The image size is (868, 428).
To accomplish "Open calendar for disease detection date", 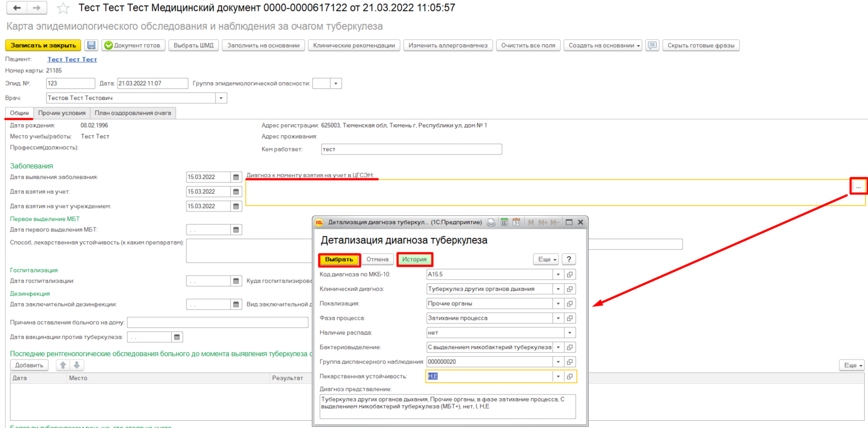I will point(236,177).
